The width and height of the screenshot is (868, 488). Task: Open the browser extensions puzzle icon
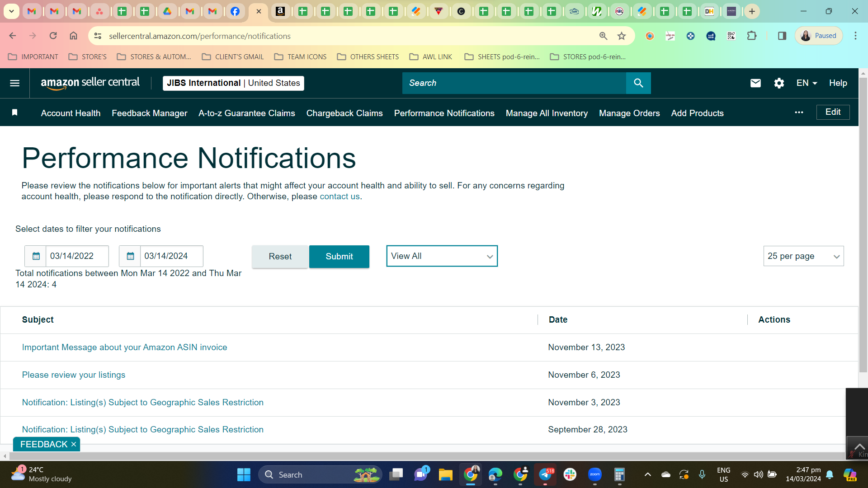pos(752,36)
